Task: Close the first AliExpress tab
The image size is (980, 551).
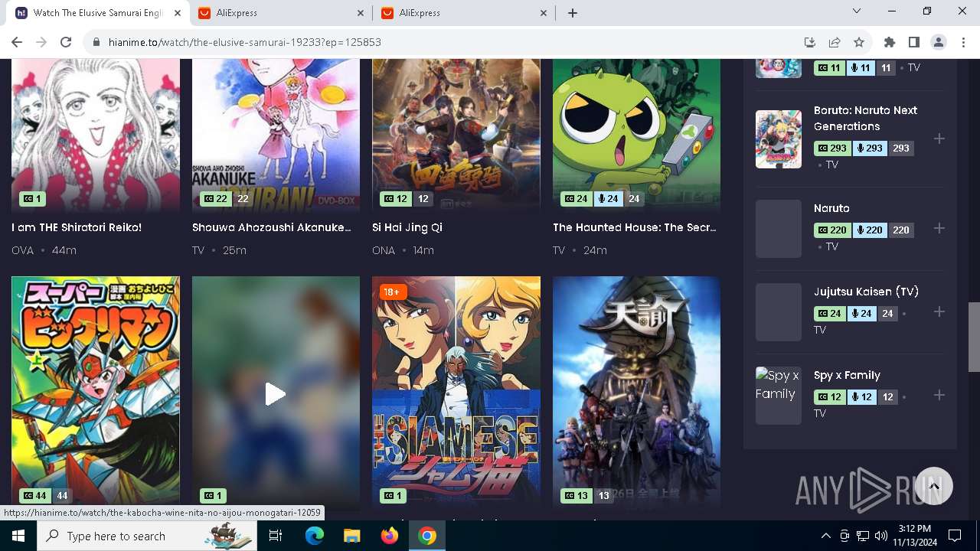Action: (361, 13)
